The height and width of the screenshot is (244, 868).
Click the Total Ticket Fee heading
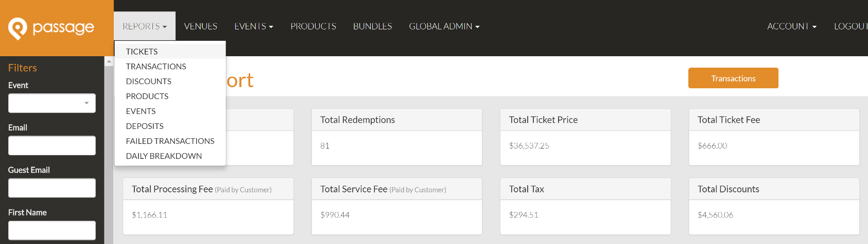(x=728, y=120)
